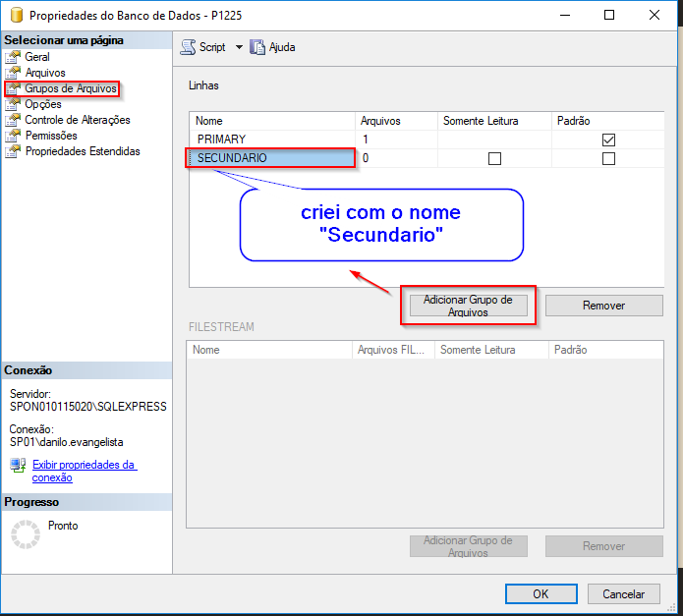Viewport: 683px width, 616px height.
Task: Select the PRIMARY filegroup name cell
Action: (272, 140)
